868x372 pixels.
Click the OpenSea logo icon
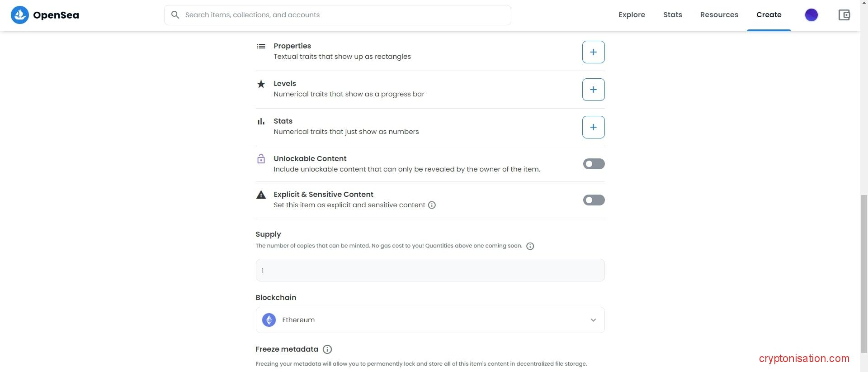[x=20, y=15]
